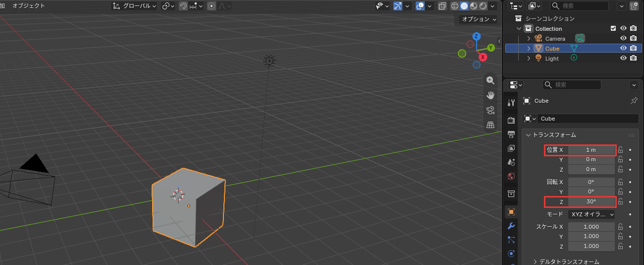Viewport: 644px width, 265px height.
Task: Click the 位置 X value field showing 1 m
Action: pyautogui.click(x=591, y=150)
